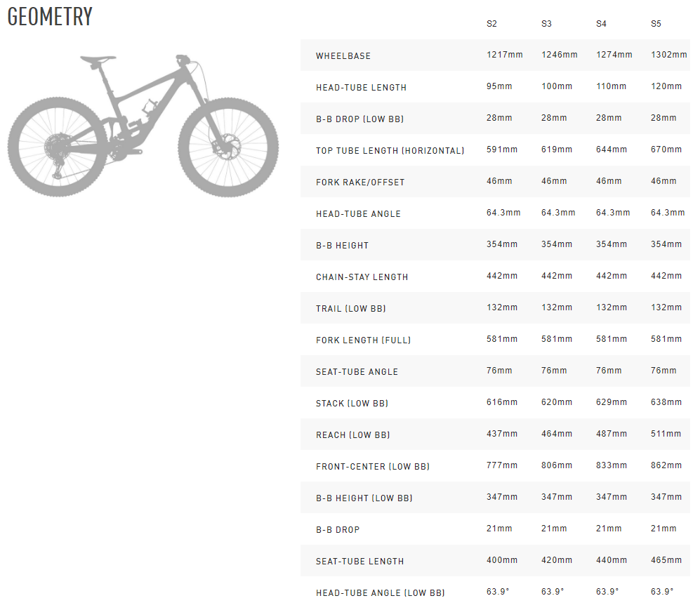Click the STACK (LOW BB) row label

tap(352, 404)
